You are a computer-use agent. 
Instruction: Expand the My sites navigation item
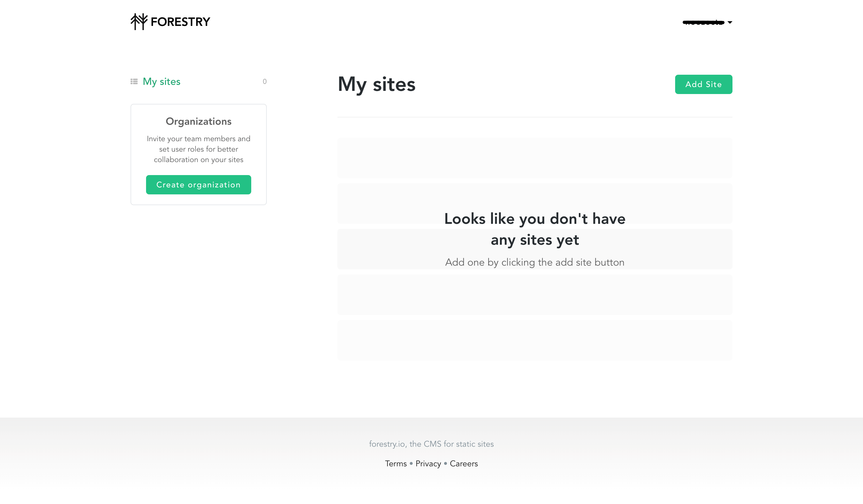pos(161,81)
